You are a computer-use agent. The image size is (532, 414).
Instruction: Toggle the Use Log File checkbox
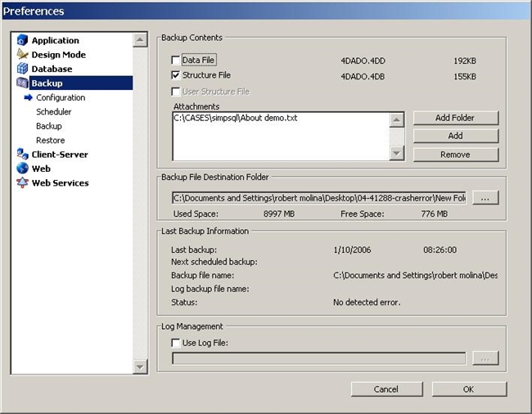click(176, 342)
